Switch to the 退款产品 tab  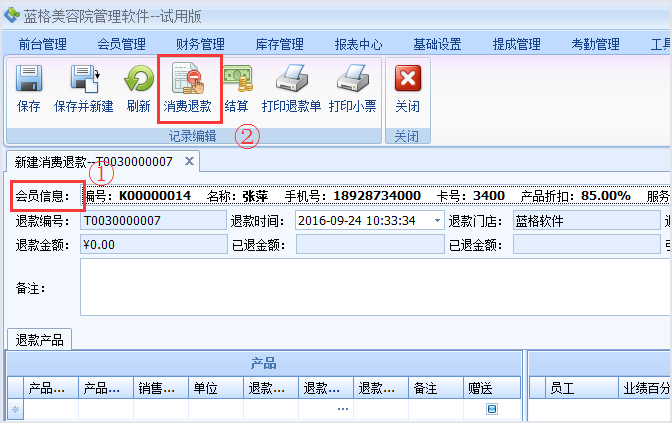click(x=39, y=340)
